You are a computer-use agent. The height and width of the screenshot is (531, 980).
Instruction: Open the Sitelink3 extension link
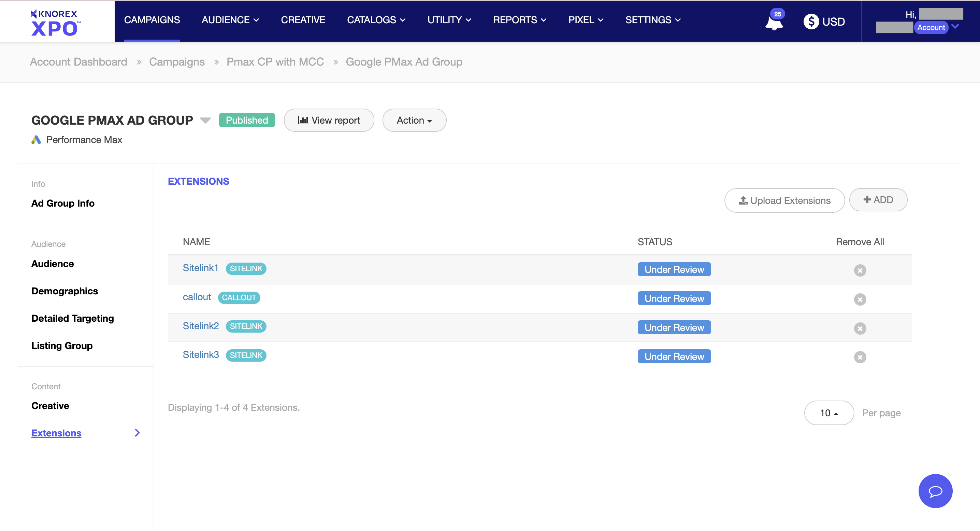[201, 354]
